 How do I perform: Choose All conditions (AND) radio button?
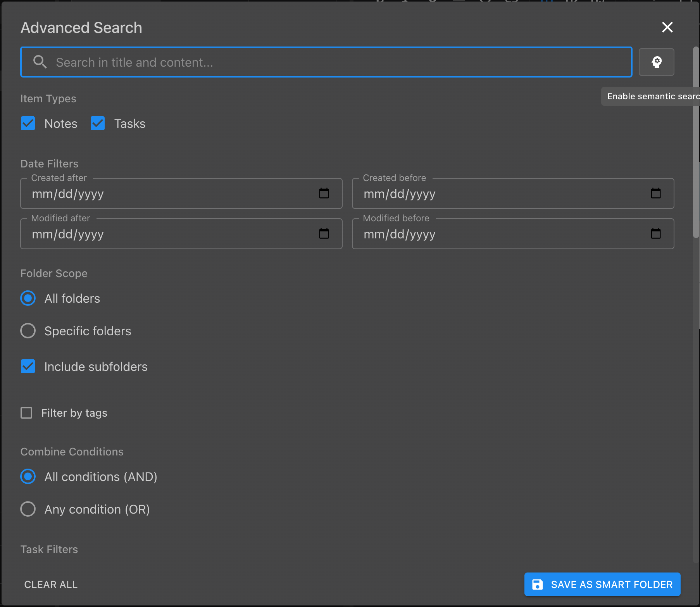point(28,477)
